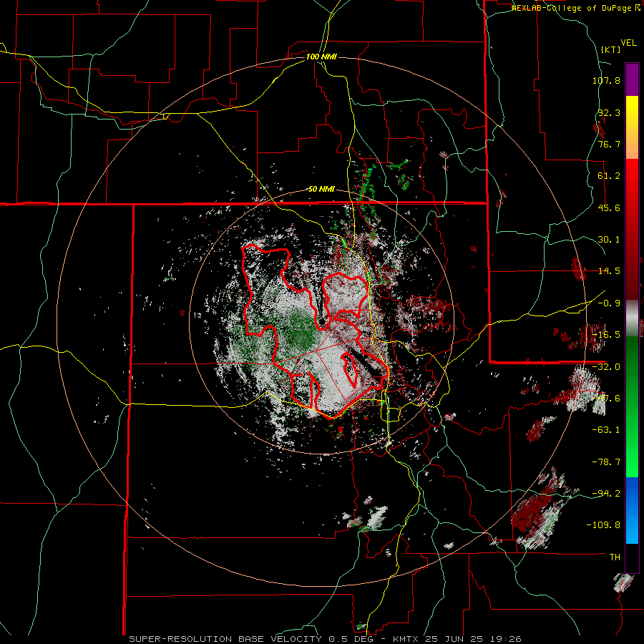
Task: Click the 92.3 legend value
Action: (609, 112)
